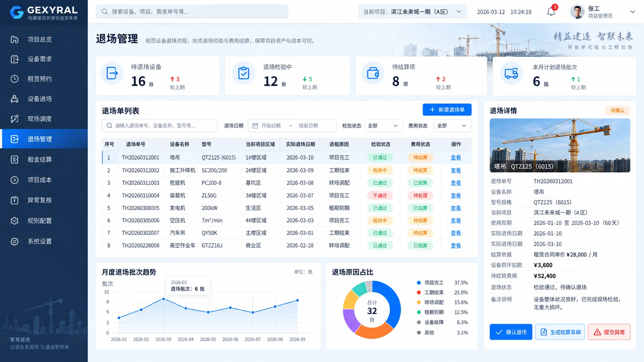The image size is (644, 362).
Task: Click the 设备需求 sidebar icon
Action: (15, 59)
